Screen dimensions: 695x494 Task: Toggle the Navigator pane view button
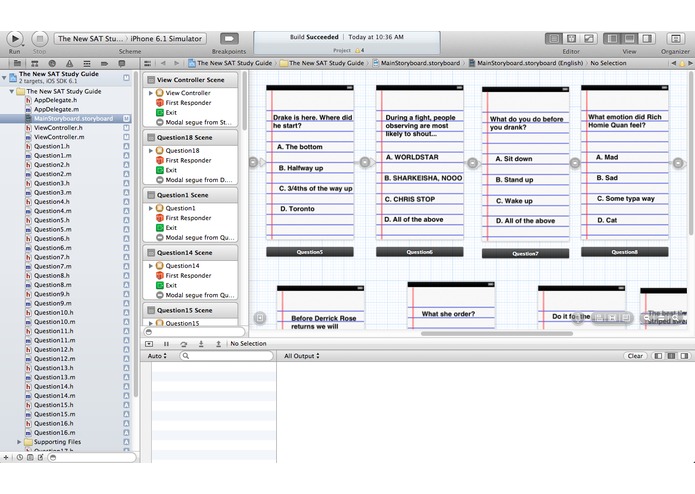click(612, 39)
